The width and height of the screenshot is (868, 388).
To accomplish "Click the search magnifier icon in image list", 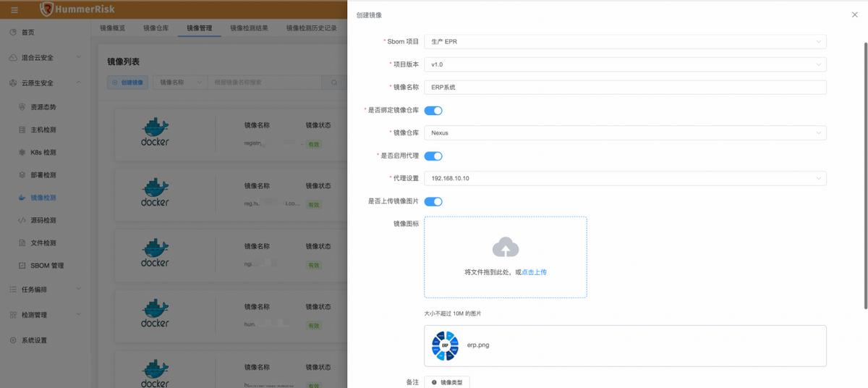I will point(334,83).
